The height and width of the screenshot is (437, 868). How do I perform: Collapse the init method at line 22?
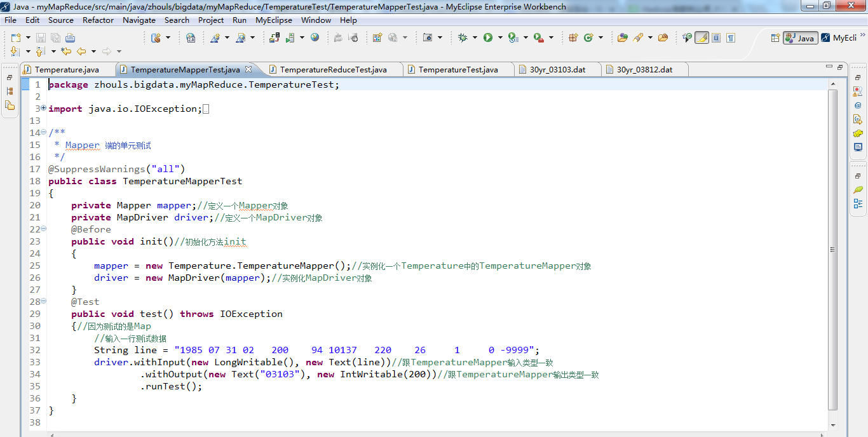(x=43, y=229)
